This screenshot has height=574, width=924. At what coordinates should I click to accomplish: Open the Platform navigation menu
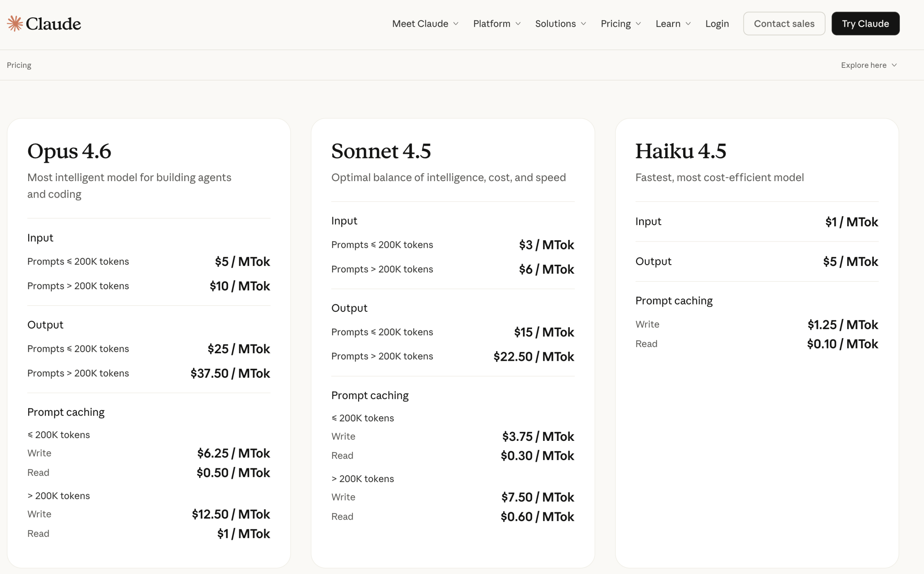(492, 23)
